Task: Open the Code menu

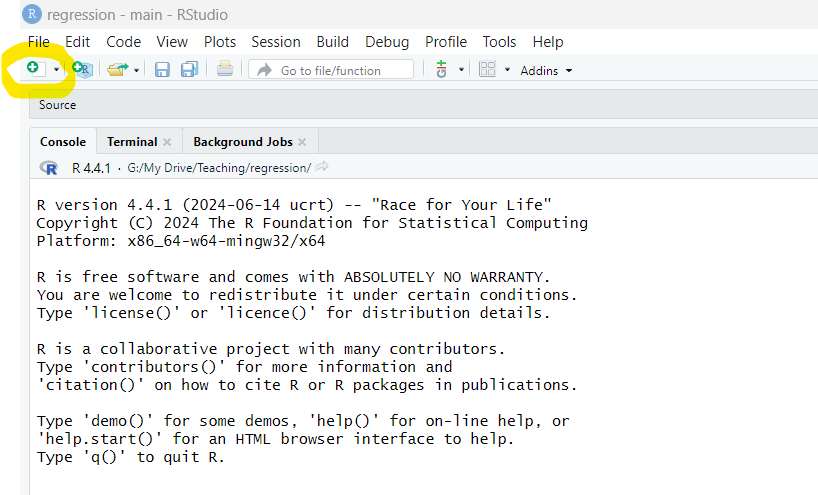Action: click(x=124, y=42)
